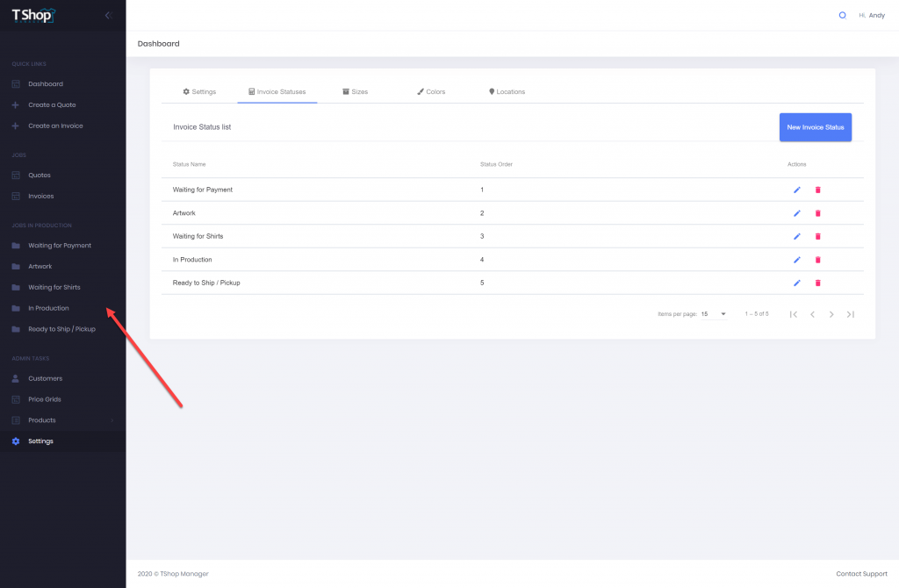Open the Contact Support link

coord(861,574)
